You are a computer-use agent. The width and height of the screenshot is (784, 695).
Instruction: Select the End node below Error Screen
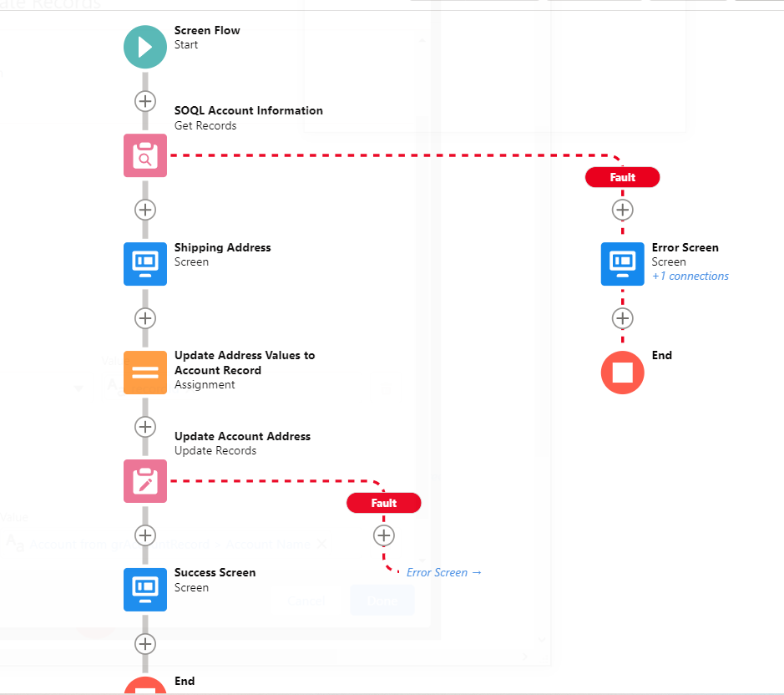tap(622, 373)
